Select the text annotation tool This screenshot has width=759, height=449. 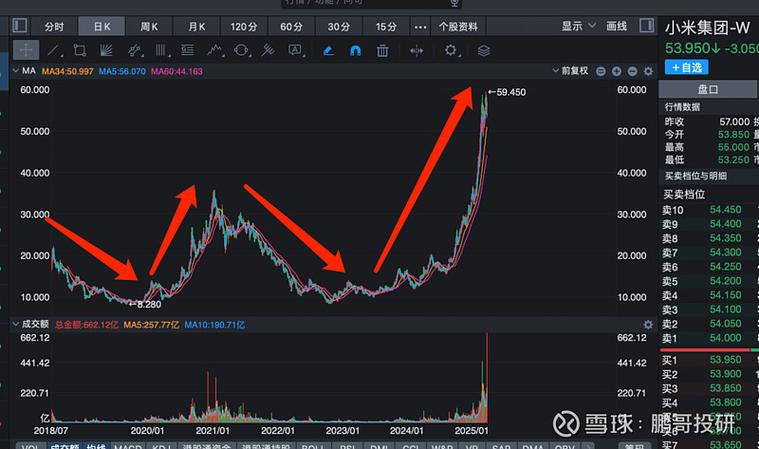[x=295, y=50]
